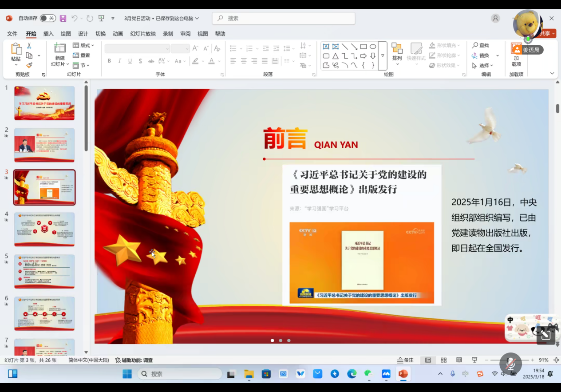Expand the shapes gallery more arrow
The width and height of the screenshot is (561, 392).
tap(383, 56)
